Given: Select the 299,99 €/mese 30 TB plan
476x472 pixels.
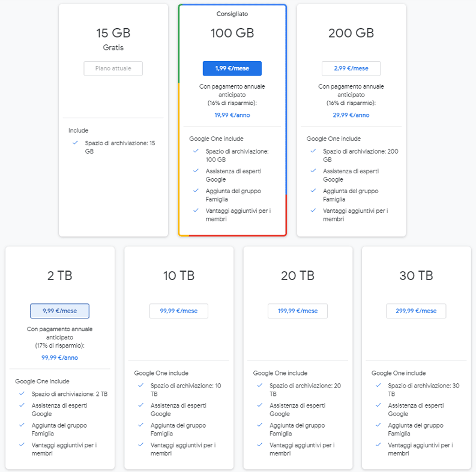Looking at the screenshot, I should tap(416, 311).
